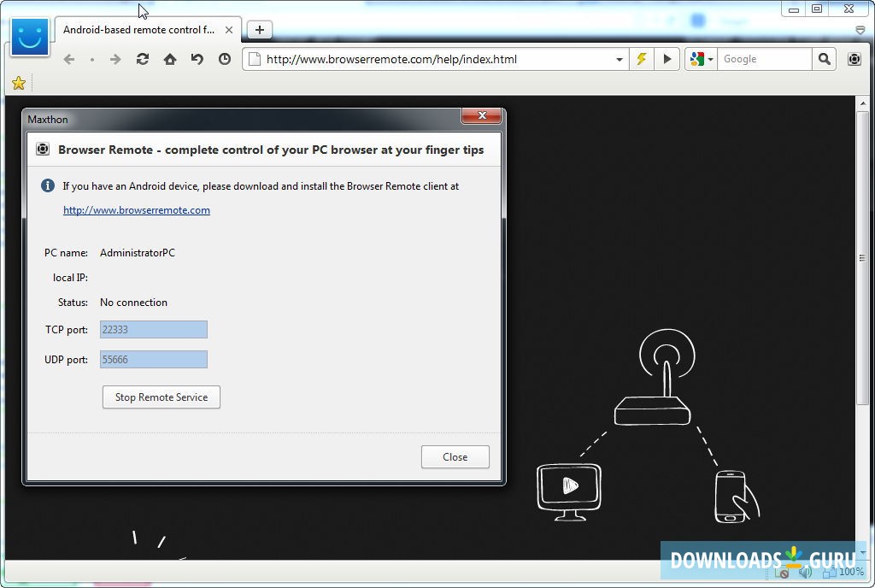This screenshot has height=588, width=875.
Task: Open the browsing history clock icon
Action: coord(225,59)
